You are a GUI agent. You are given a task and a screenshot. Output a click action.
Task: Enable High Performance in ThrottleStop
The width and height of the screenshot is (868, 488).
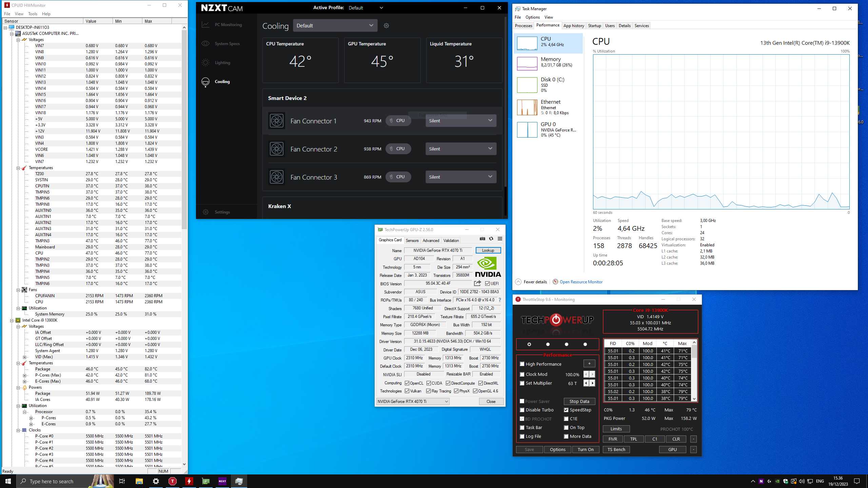pyautogui.click(x=522, y=364)
